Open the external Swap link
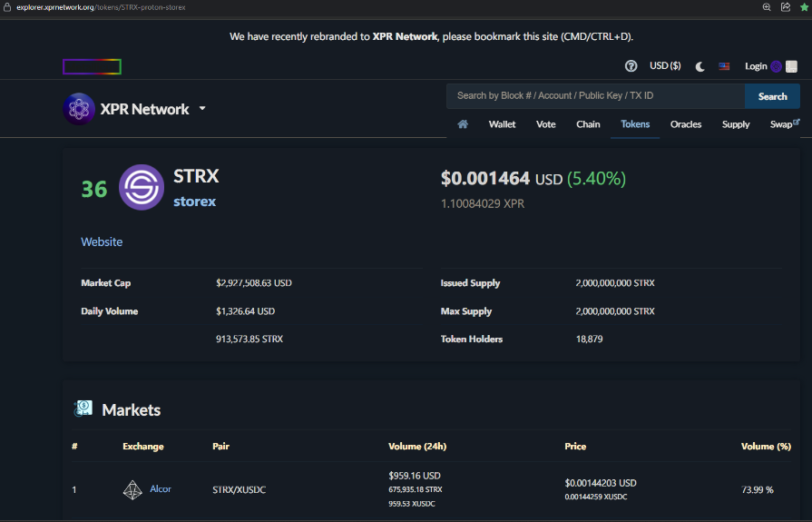 coord(784,124)
